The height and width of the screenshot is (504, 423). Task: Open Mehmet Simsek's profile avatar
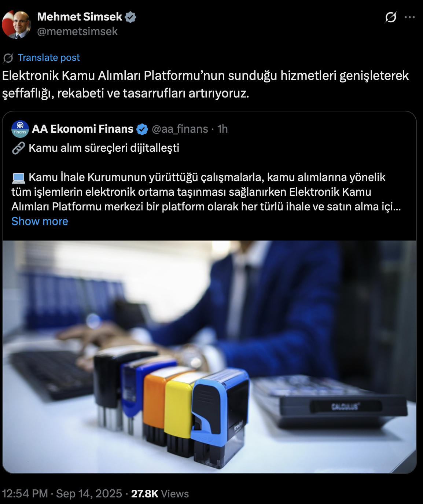click(16, 24)
